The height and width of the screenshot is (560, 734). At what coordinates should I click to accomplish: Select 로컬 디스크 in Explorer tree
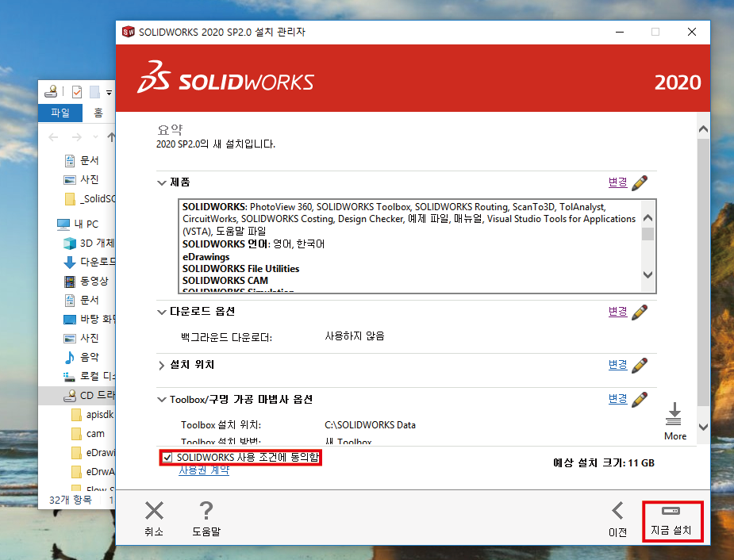click(x=90, y=376)
